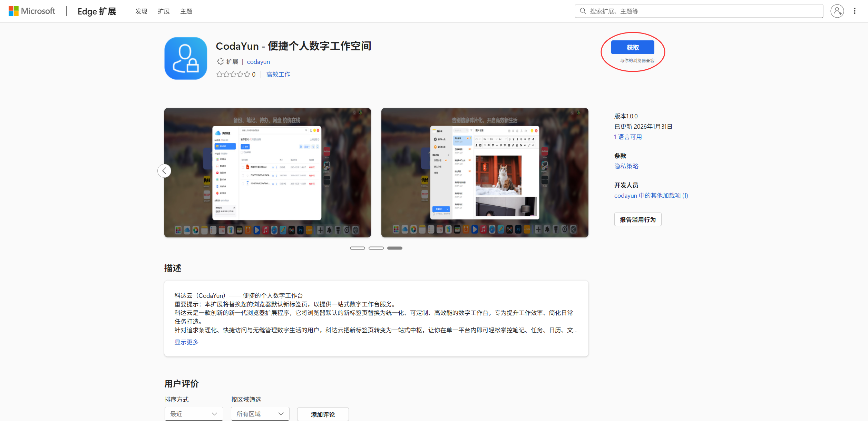Expand the 所有区域 filter dropdown
This screenshot has width=868, height=421.
tap(260, 414)
